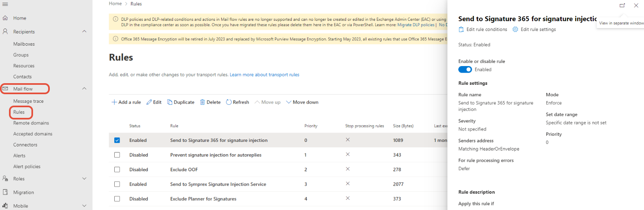Open Migrate DLP policies link in banner

click(416, 25)
